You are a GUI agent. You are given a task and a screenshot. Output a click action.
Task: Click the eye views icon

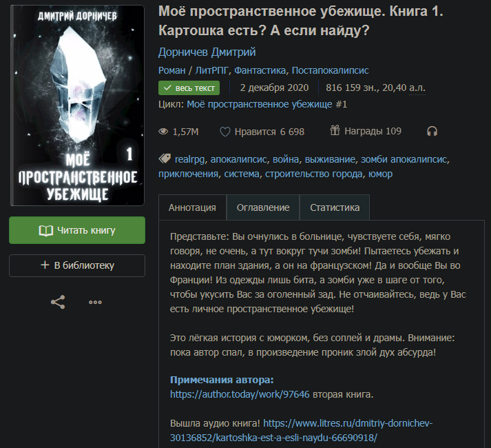tap(163, 132)
